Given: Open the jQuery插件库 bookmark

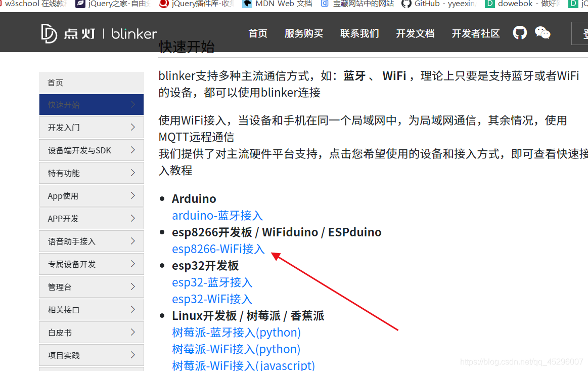Looking at the screenshot, I should click(x=197, y=4).
